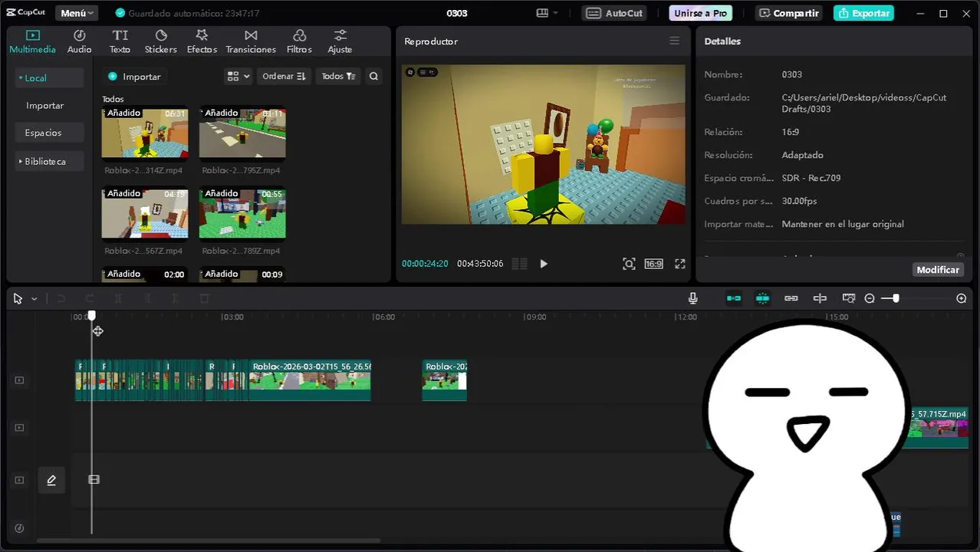Open the 16:9 aspect ratio selector
Screen dimensions: 980x552
(x=653, y=264)
